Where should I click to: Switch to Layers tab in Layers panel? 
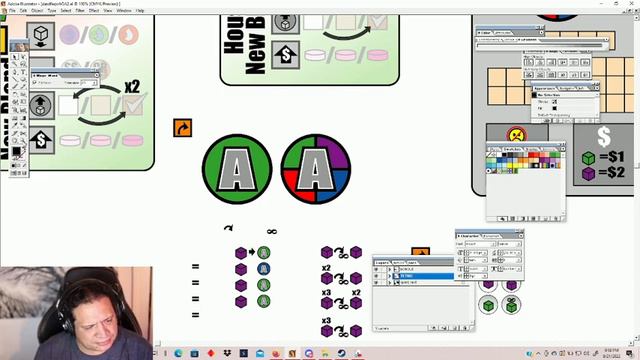tap(382, 263)
